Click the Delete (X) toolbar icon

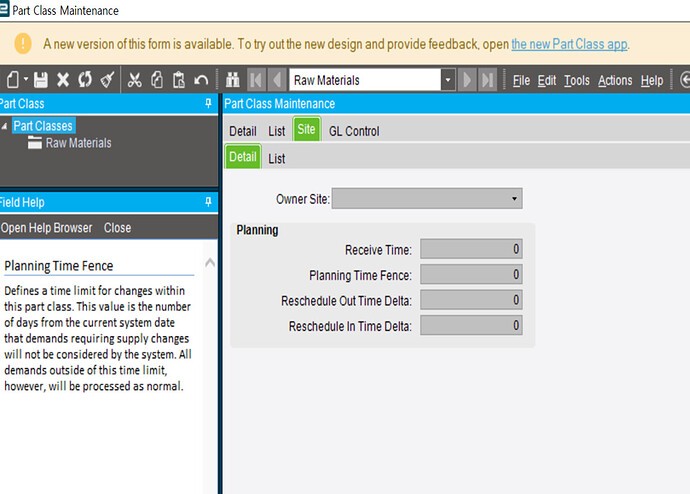coord(63,80)
